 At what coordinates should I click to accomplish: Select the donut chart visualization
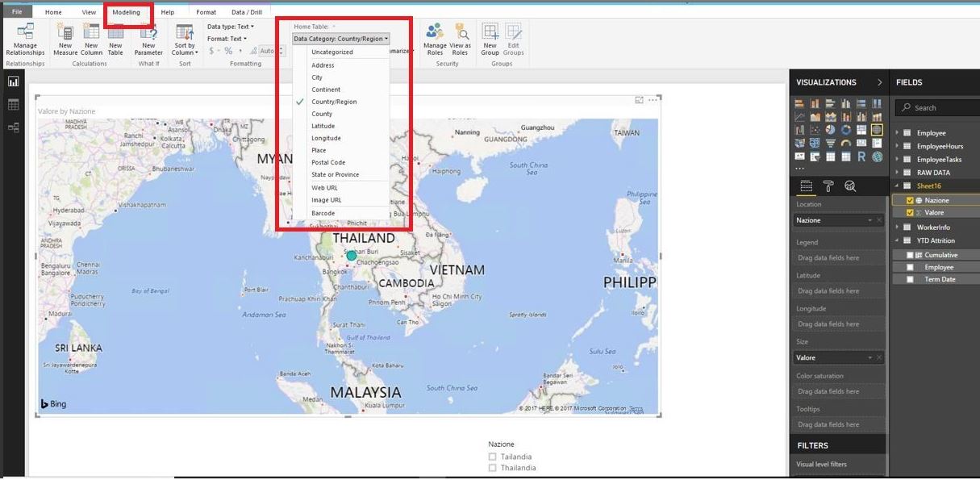(x=845, y=130)
